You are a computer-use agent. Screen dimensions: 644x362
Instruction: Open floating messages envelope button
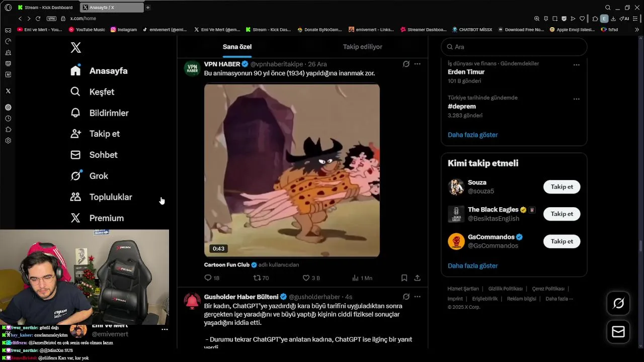618,332
